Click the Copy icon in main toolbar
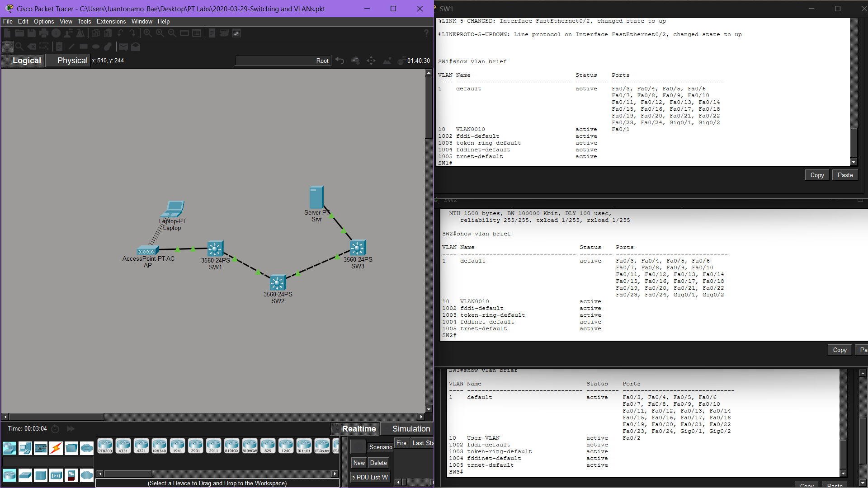868x488 pixels. click(x=96, y=33)
